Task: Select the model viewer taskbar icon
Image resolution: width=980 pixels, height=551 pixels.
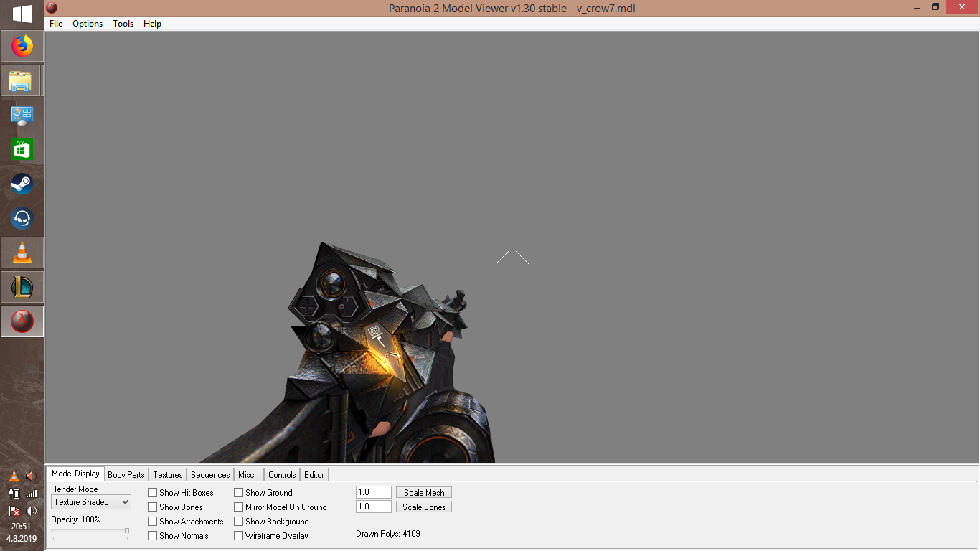Action: pyautogui.click(x=22, y=321)
